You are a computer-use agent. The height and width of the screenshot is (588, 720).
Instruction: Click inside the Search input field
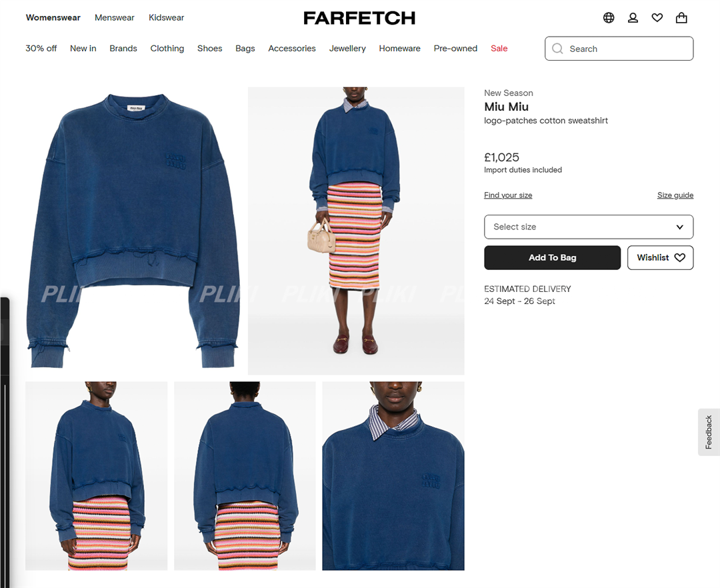click(619, 49)
